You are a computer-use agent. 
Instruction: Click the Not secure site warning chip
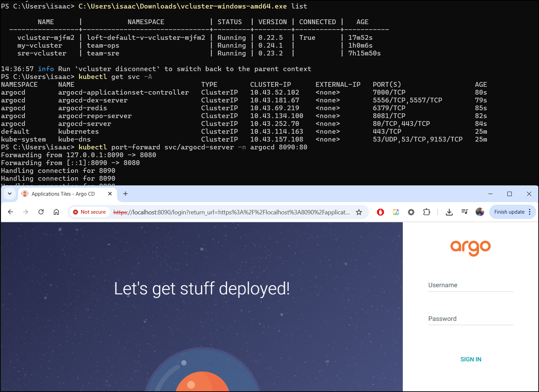point(90,212)
